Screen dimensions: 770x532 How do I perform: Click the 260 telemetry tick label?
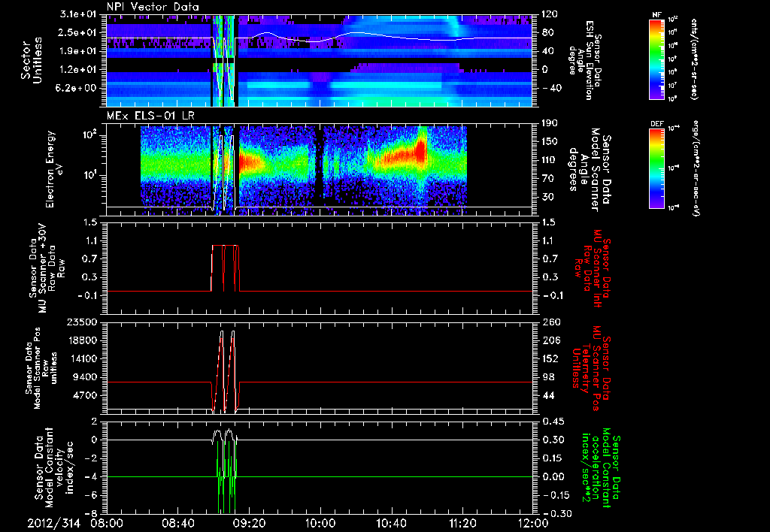(550, 322)
